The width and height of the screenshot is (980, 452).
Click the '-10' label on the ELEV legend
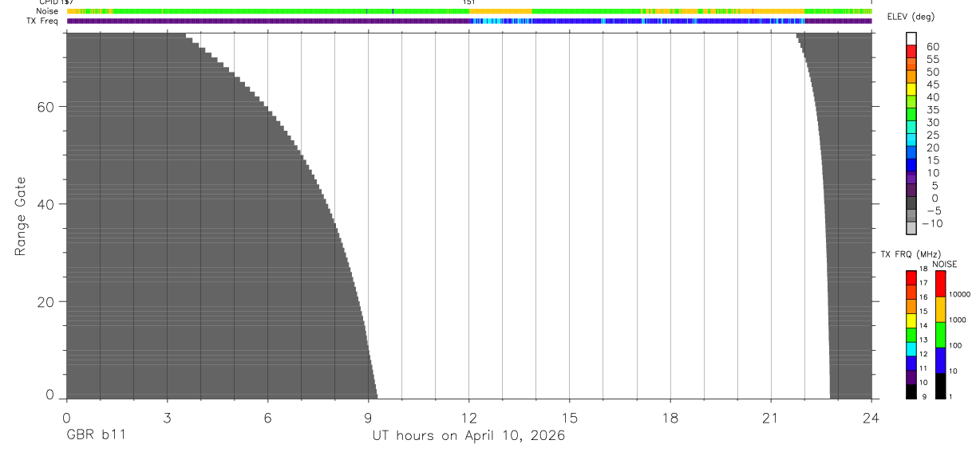pyautogui.click(x=931, y=223)
